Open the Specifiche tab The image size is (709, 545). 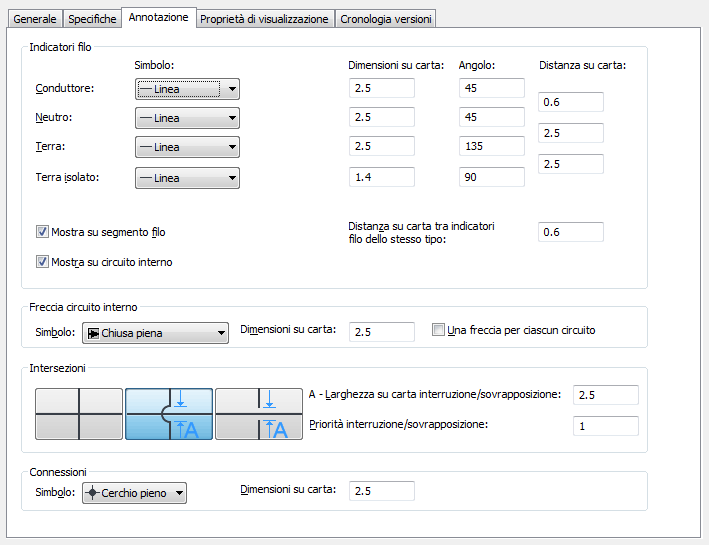[92, 19]
